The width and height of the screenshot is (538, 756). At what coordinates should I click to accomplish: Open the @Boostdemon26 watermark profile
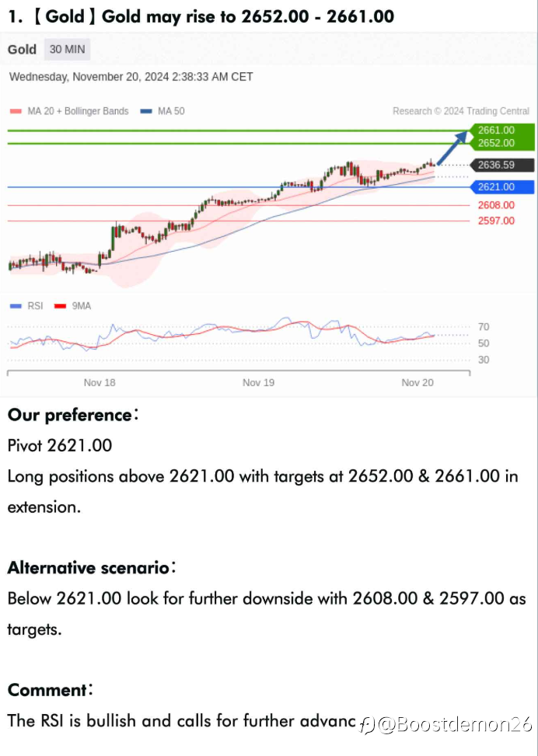[x=449, y=725]
